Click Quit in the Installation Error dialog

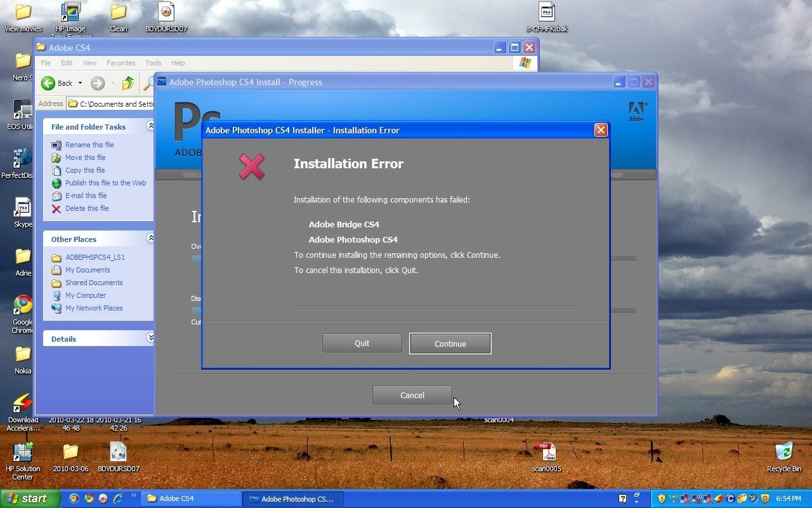(362, 343)
